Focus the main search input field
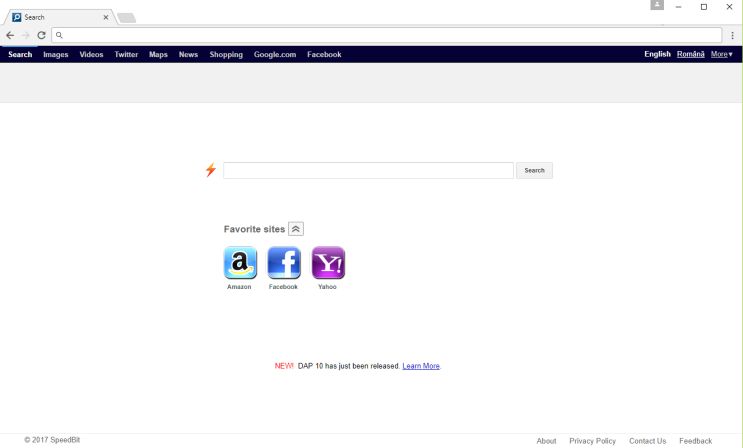 [x=368, y=170]
